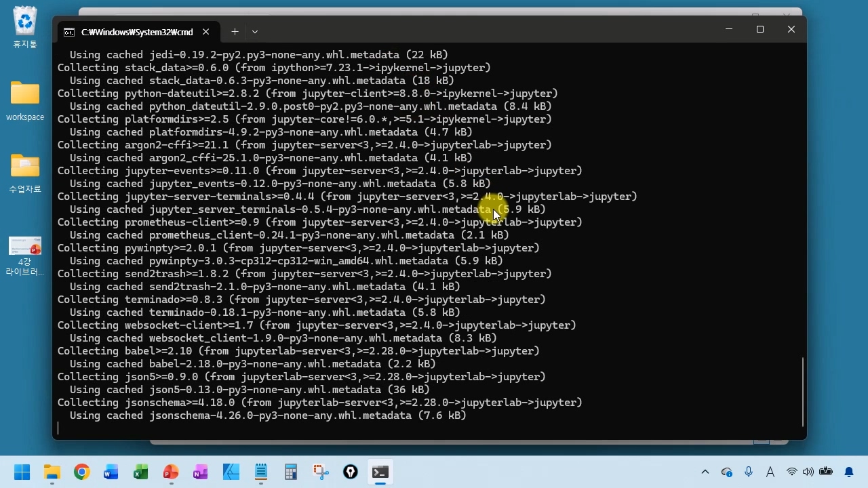868x488 pixels.
Task: Click the 'Collecting pywinpty>=2.0.1' line
Action: pos(298,248)
